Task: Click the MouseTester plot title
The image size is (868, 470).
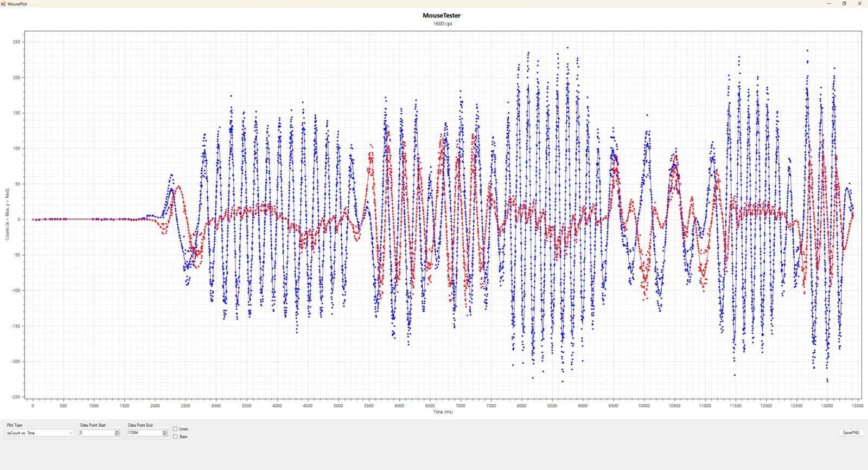Action: tap(442, 16)
